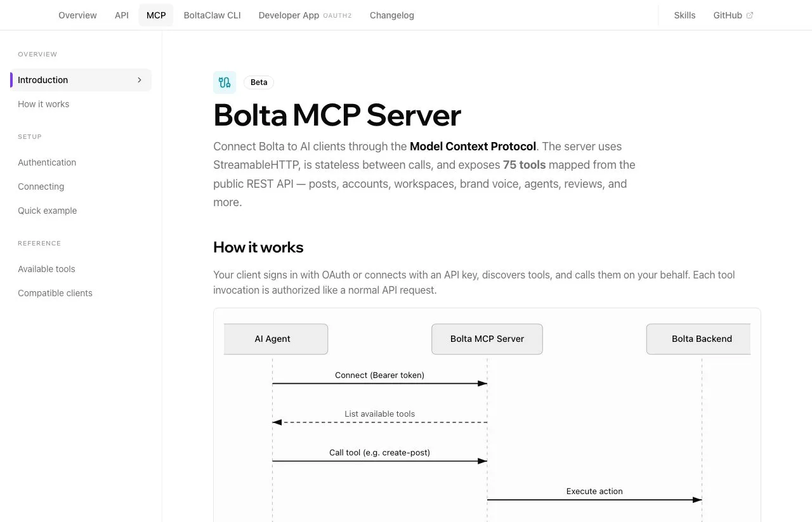
Task: Click the Bolta Backend diagram box
Action: tap(698, 339)
